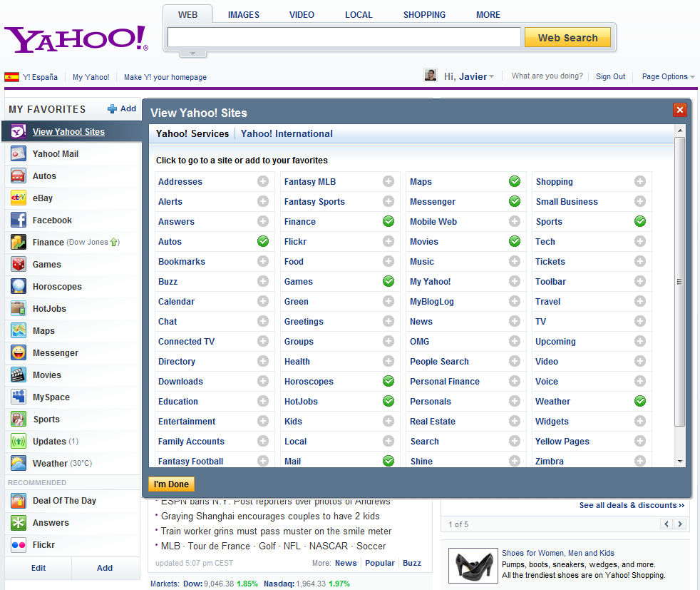The width and height of the screenshot is (700, 590).
Task: Open the Sports baseball icon in sidebar
Action: tap(19, 419)
